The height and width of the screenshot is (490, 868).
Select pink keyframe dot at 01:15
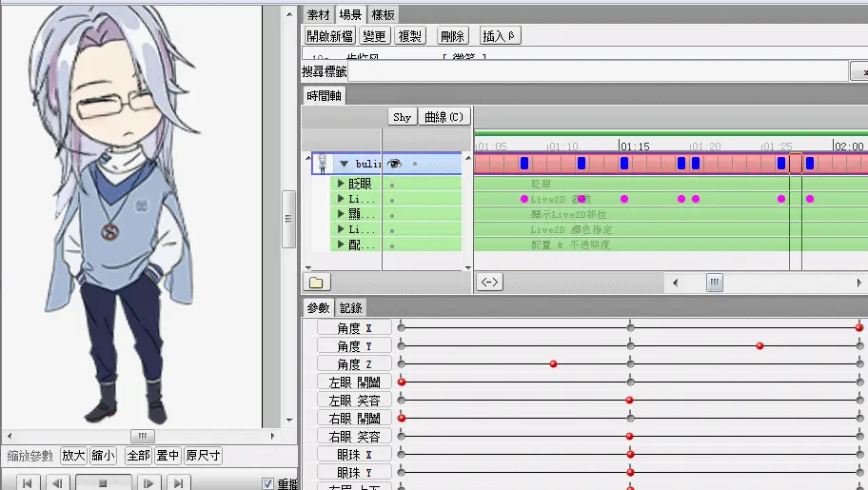click(624, 199)
